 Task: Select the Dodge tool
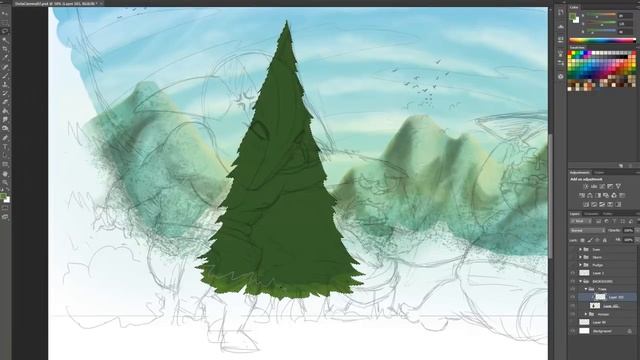[5, 129]
